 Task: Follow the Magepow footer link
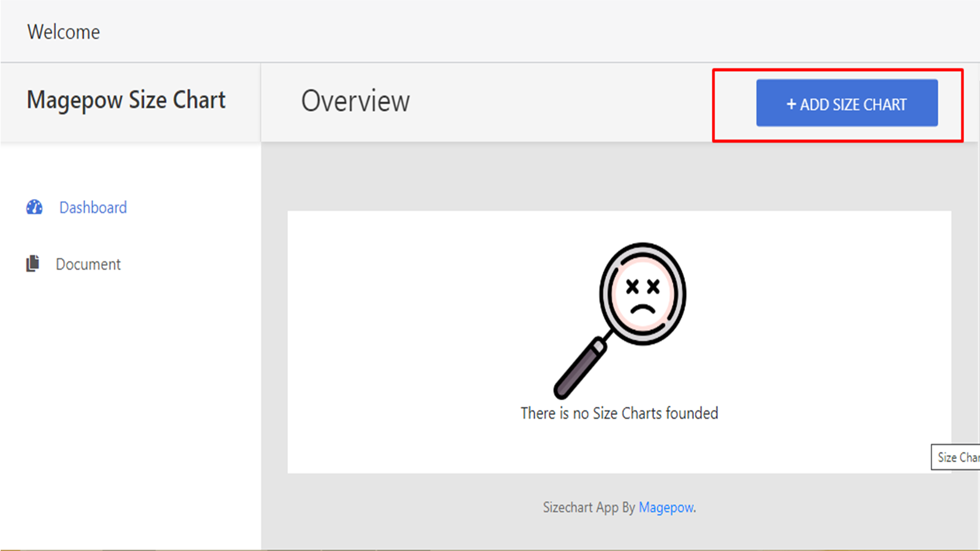666,508
